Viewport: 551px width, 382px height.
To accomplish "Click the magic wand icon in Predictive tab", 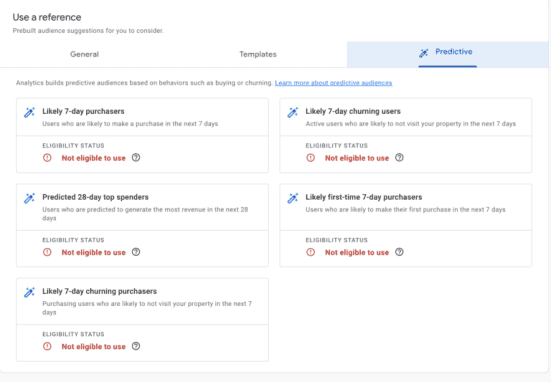I will (423, 53).
